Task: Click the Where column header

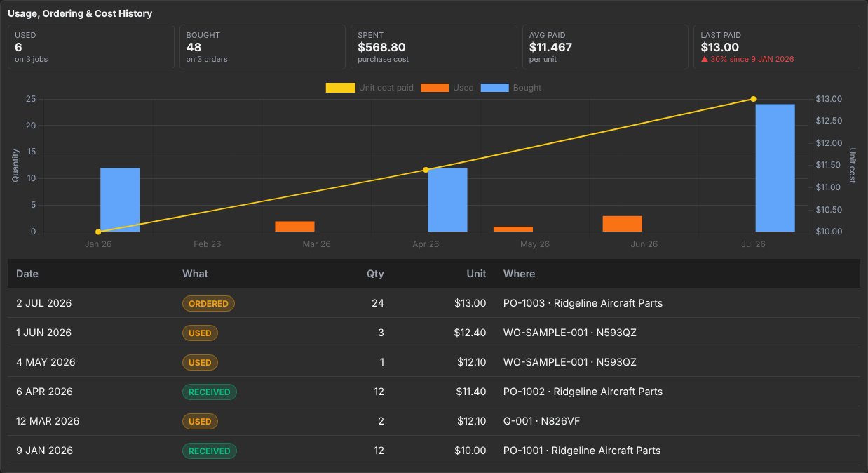Action: coord(519,274)
